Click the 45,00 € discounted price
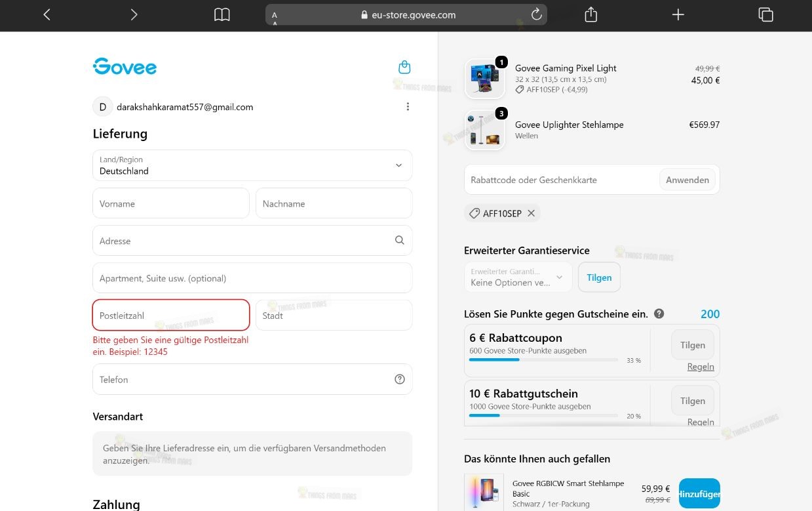The width and height of the screenshot is (812, 511). (705, 81)
